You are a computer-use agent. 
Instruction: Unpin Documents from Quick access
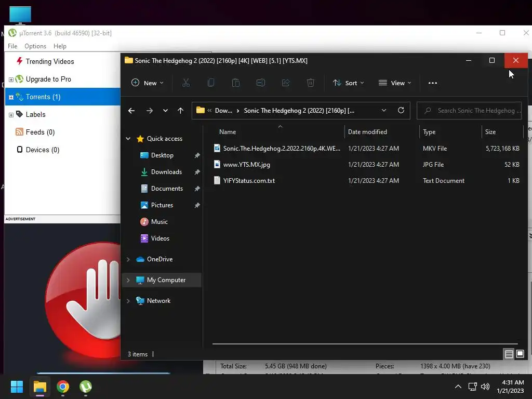pyautogui.click(x=197, y=189)
